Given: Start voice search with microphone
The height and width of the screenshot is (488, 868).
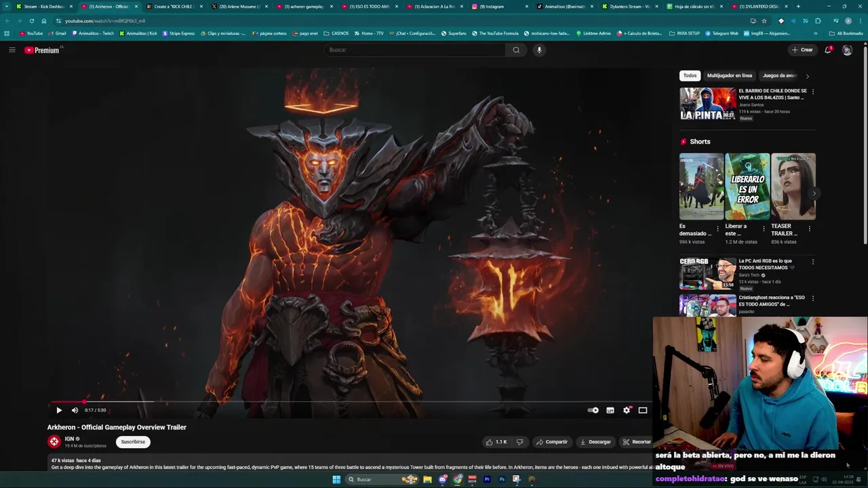Looking at the screenshot, I should pyautogui.click(x=539, y=49).
